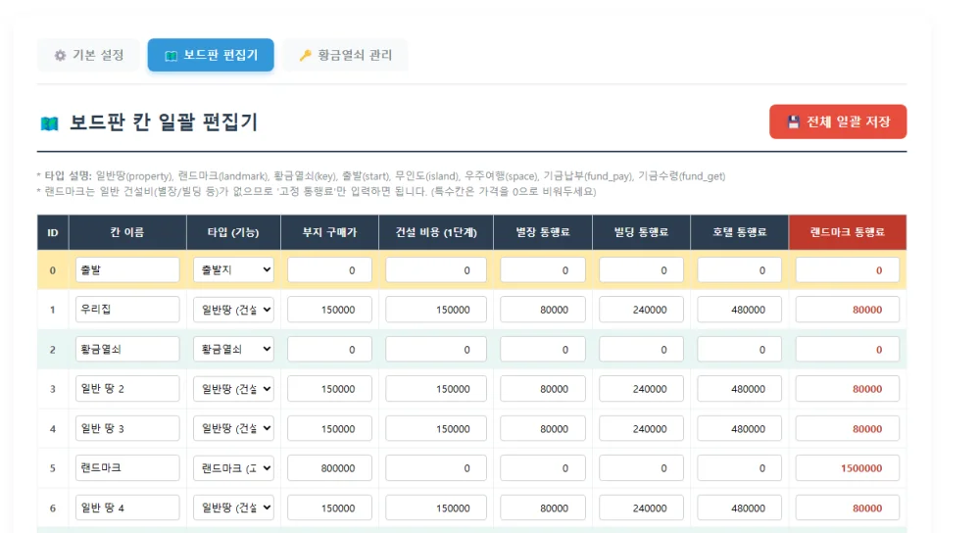The image size is (980, 533).
Task: Click 부지 구매가 field in row 1 우리집
Action: pos(329,310)
